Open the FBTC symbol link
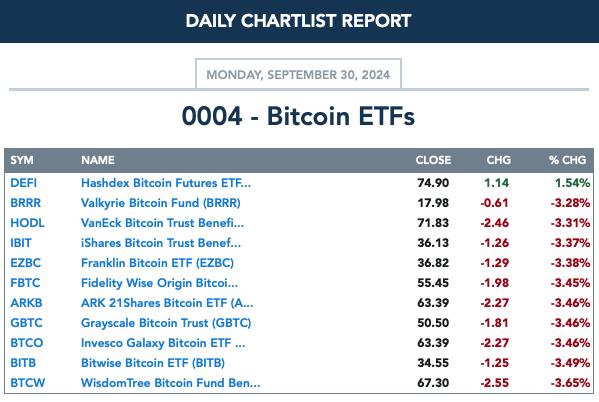 (25, 283)
